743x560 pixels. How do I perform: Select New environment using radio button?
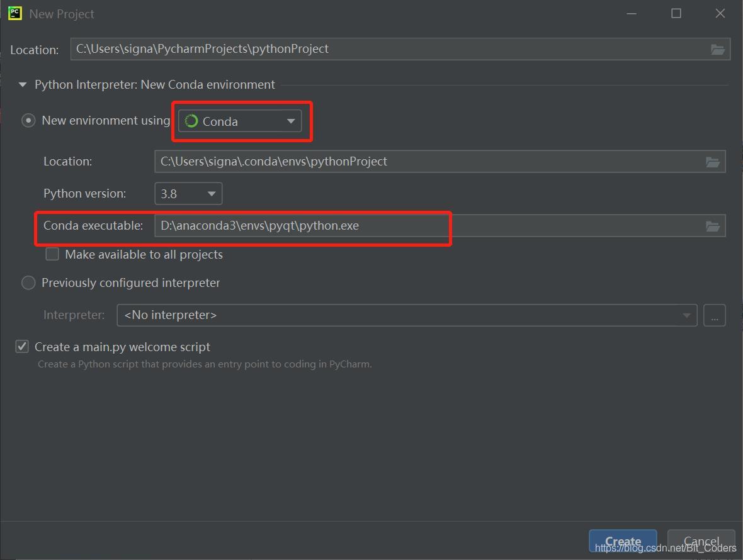(x=28, y=121)
